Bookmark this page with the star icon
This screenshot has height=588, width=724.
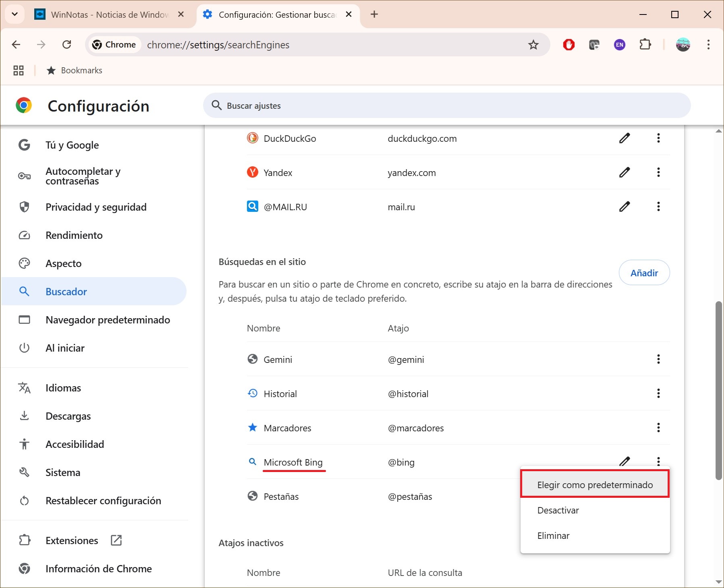coord(533,45)
